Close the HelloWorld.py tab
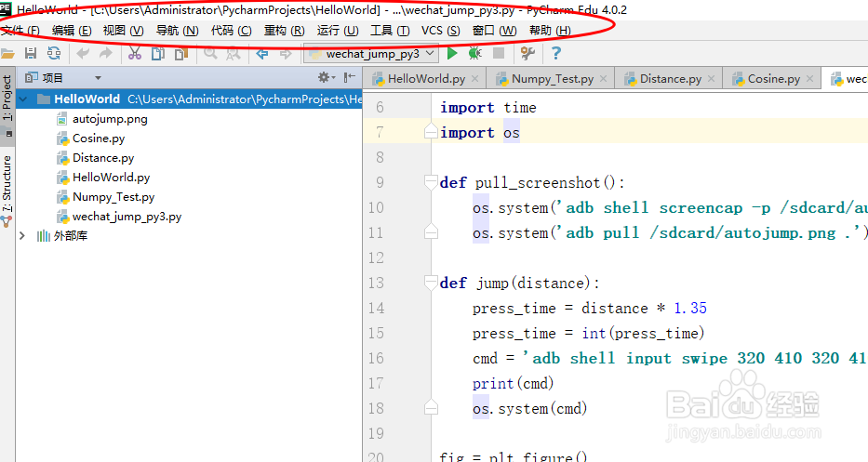This screenshot has width=868, height=462. pyautogui.click(x=474, y=79)
